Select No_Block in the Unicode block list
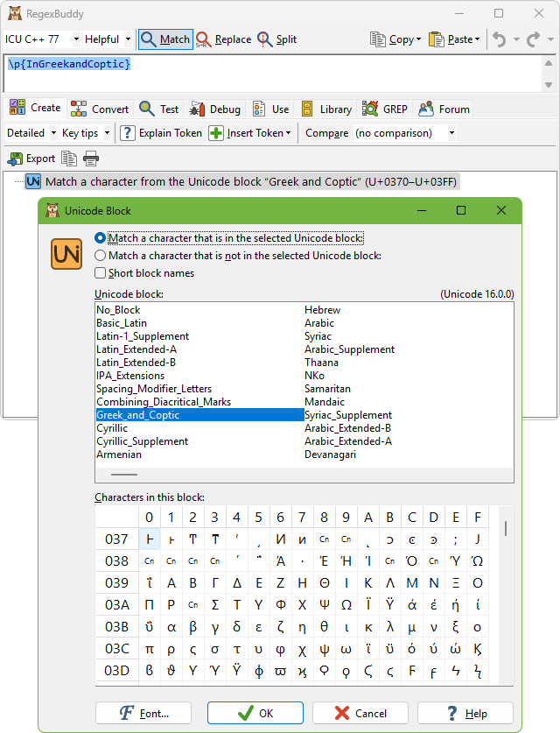The height and width of the screenshot is (733, 560). (118, 310)
